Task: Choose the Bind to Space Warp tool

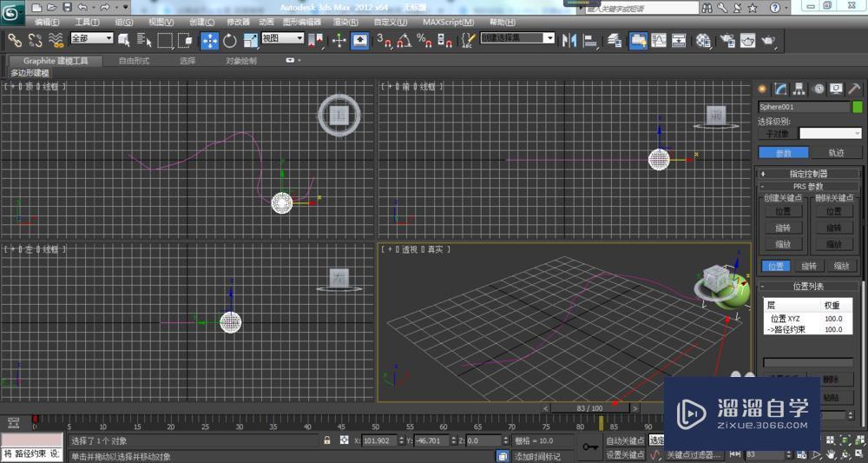Action: click(x=56, y=40)
